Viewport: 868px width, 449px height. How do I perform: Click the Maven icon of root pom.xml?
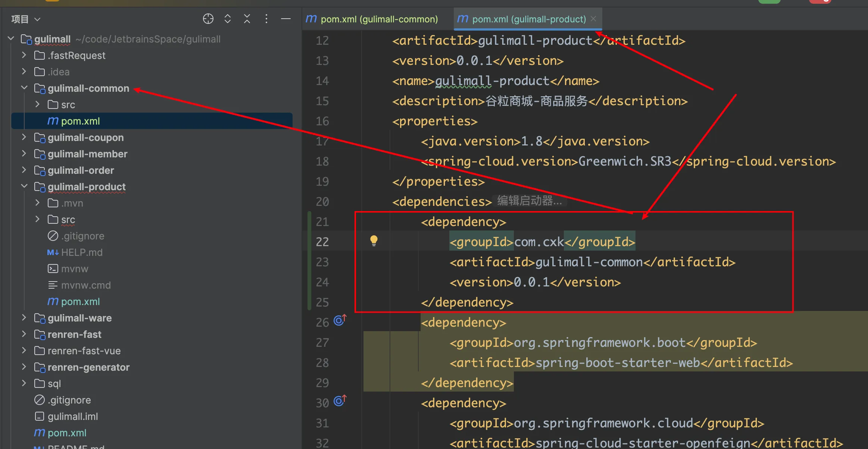(40, 433)
